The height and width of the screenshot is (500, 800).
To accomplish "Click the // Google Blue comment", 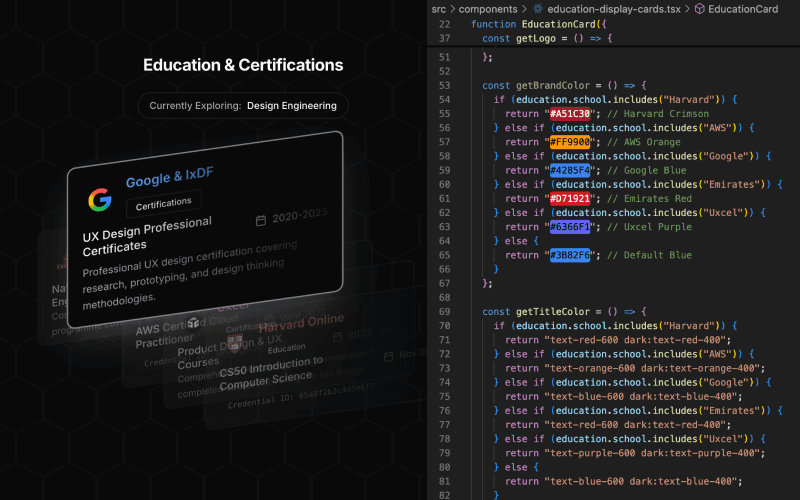I will point(646,170).
